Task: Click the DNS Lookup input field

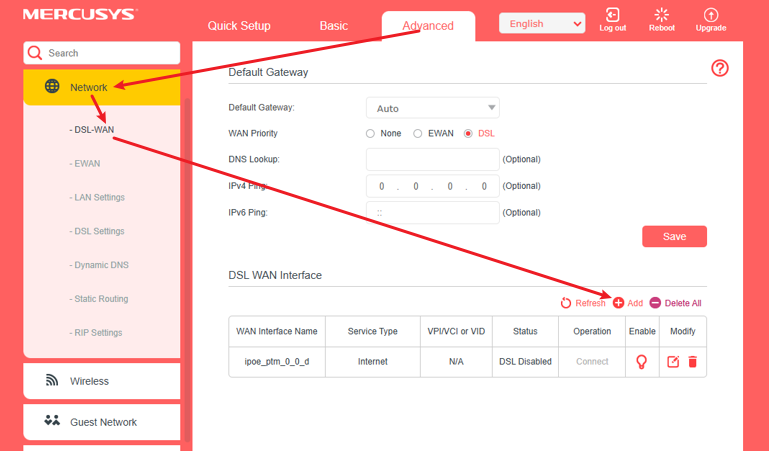Action: pyautogui.click(x=433, y=159)
